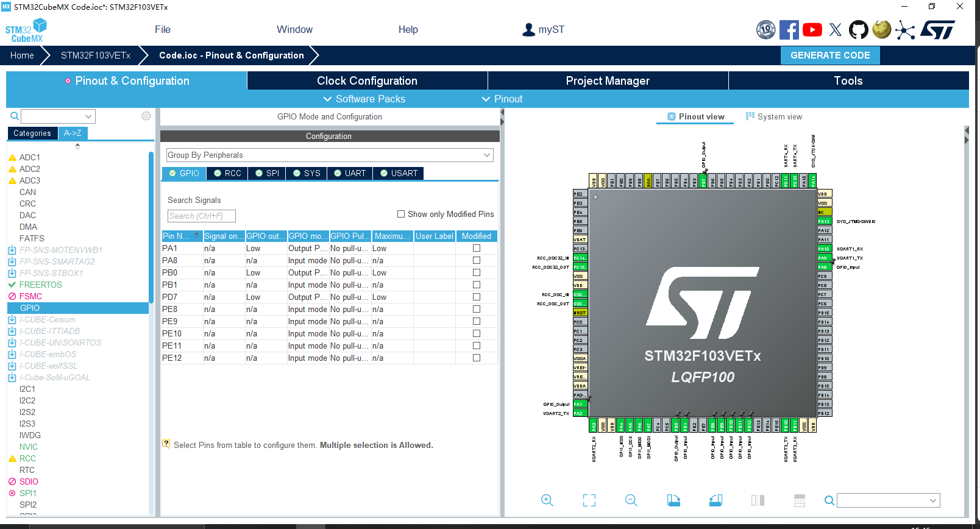Select the PE9 row in GPIO table
980x529 pixels.
(329, 321)
